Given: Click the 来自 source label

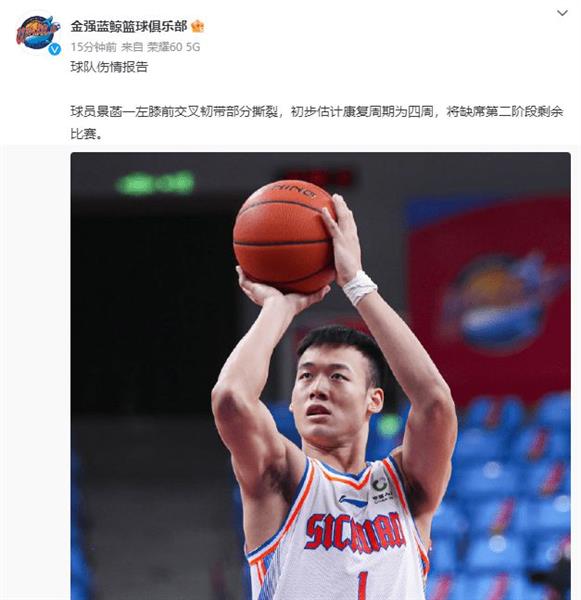Looking at the screenshot, I should coord(132,47).
